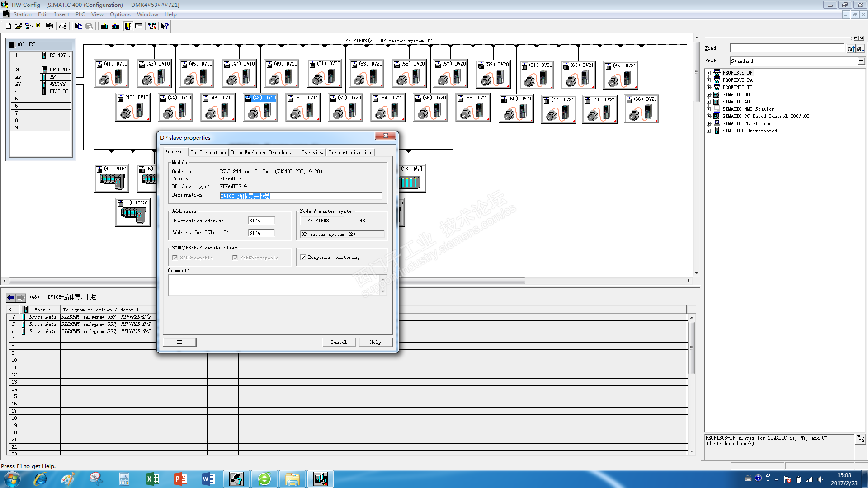Click Configure Network toolbar icon
This screenshot has height=488, width=868.
click(152, 26)
